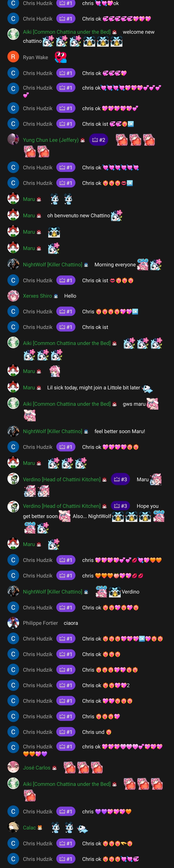Click the #2 crown badge beside Yung Chun Lee
The image size is (174, 868).
pos(99,140)
